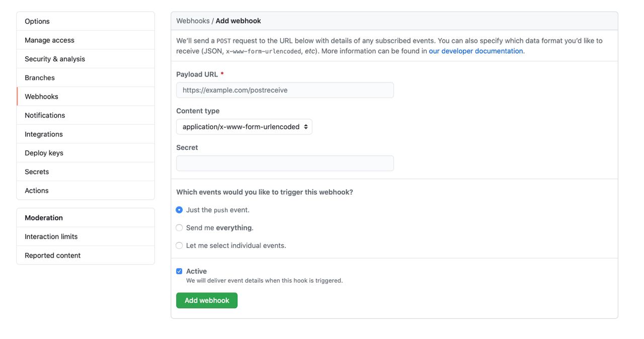Choose 'Send me everything' radio option
The image size is (644, 339).
coord(179,228)
